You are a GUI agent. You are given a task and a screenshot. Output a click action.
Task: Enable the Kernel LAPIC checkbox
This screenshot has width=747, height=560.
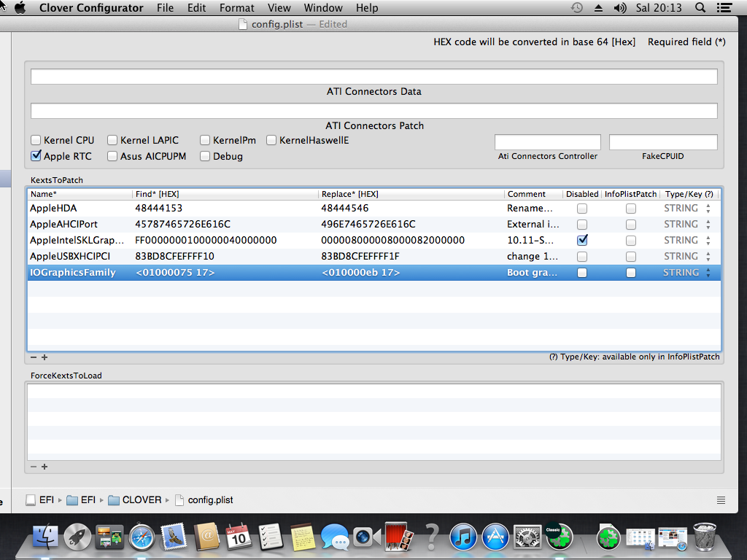point(112,140)
